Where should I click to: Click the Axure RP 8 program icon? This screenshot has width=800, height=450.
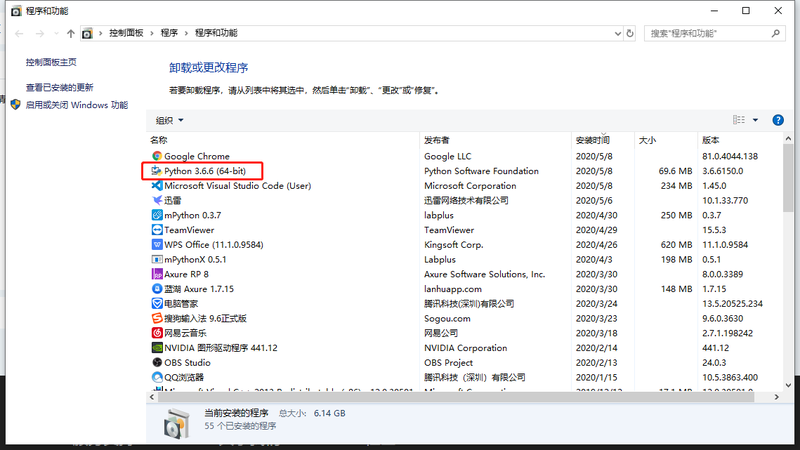(157, 274)
